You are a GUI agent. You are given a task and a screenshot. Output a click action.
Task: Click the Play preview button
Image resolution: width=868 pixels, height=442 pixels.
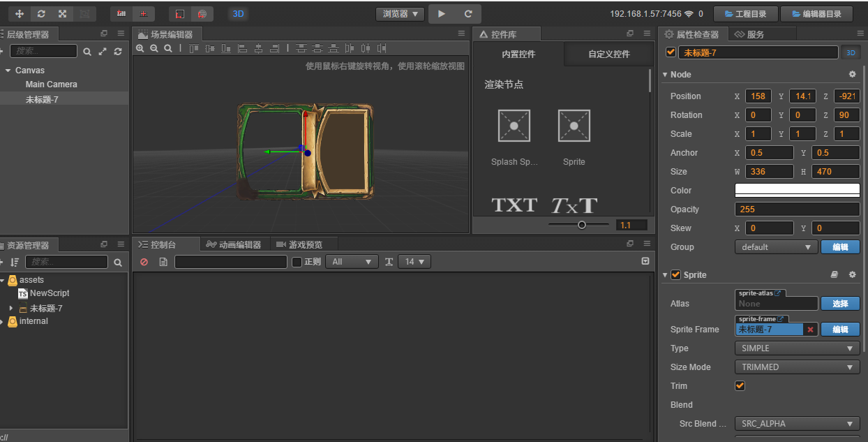click(x=441, y=13)
